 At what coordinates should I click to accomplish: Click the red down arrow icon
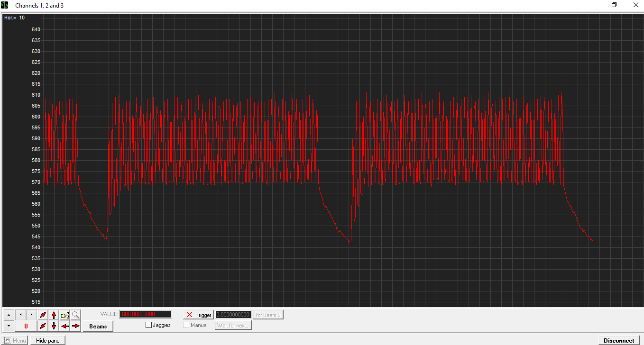point(54,326)
